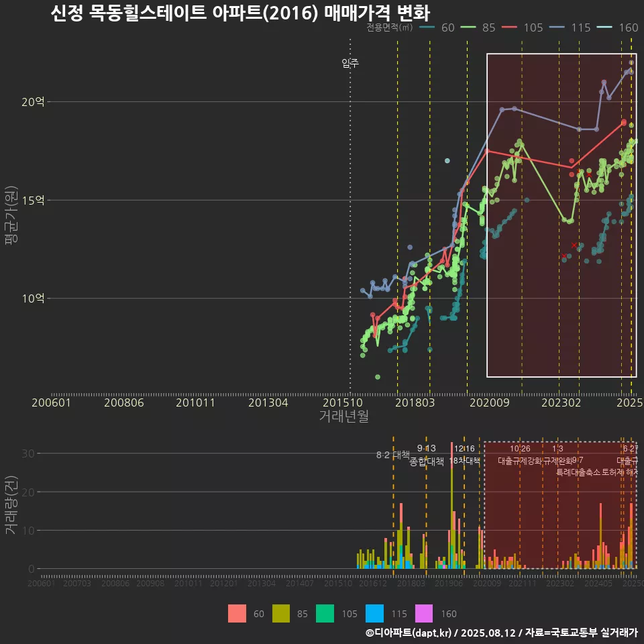The height and width of the screenshot is (644, 644).
Task: Select the olive 85㎡ swatch in the bottom legend
Action: point(281,614)
